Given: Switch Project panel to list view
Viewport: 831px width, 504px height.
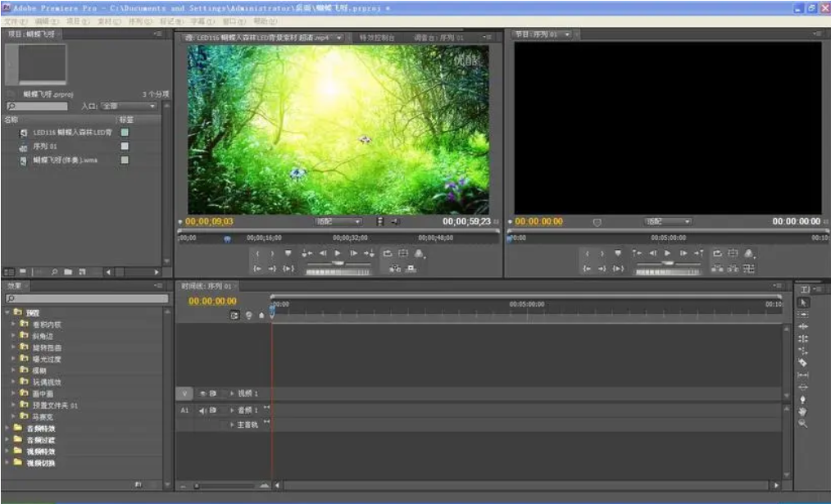Looking at the screenshot, I should tap(8, 272).
